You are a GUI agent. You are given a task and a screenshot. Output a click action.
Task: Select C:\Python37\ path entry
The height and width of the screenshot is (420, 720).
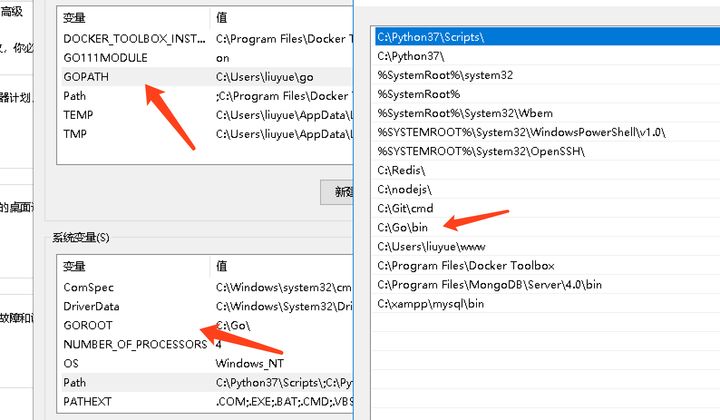coord(546,56)
